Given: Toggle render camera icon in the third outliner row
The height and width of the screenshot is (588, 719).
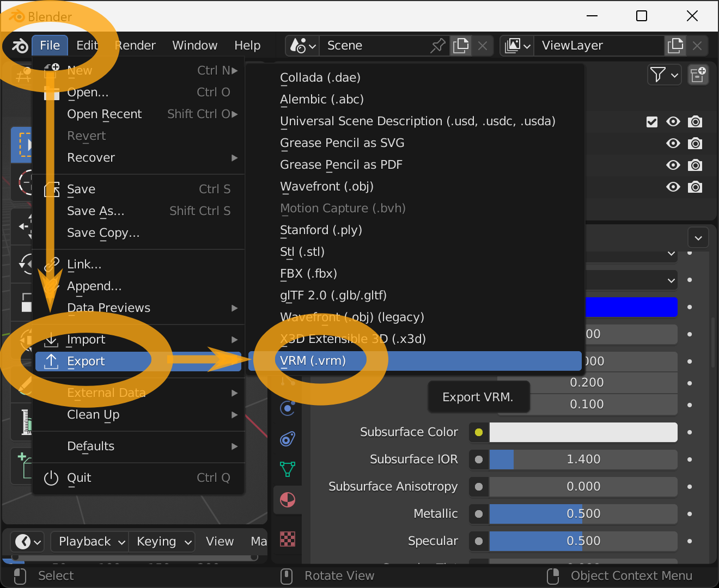Looking at the screenshot, I should click(695, 166).
